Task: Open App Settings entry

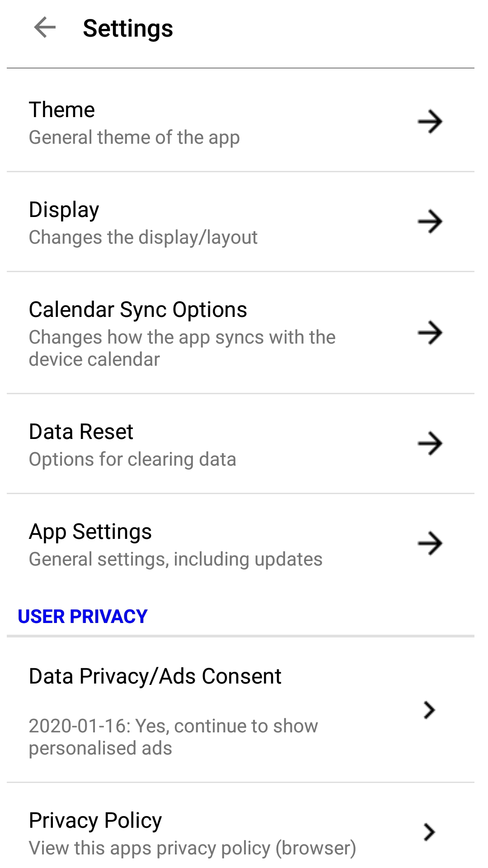Action: pos(90,532)
